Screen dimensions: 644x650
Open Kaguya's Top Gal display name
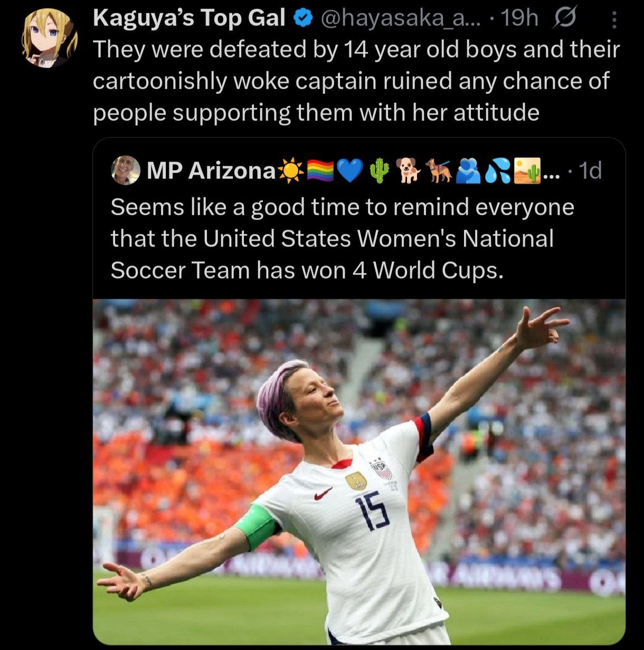pos(190,20)
